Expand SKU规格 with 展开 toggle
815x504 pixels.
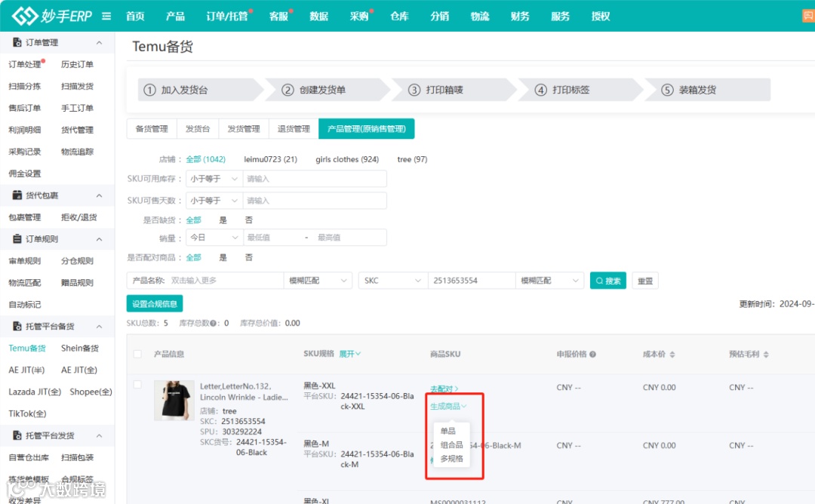click(350, 354)
